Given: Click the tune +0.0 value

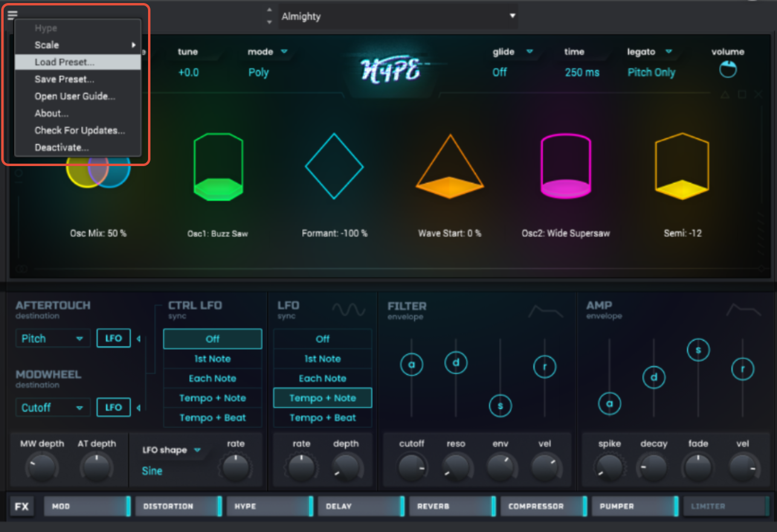Looking at the screenshot, I should [189, 72].
